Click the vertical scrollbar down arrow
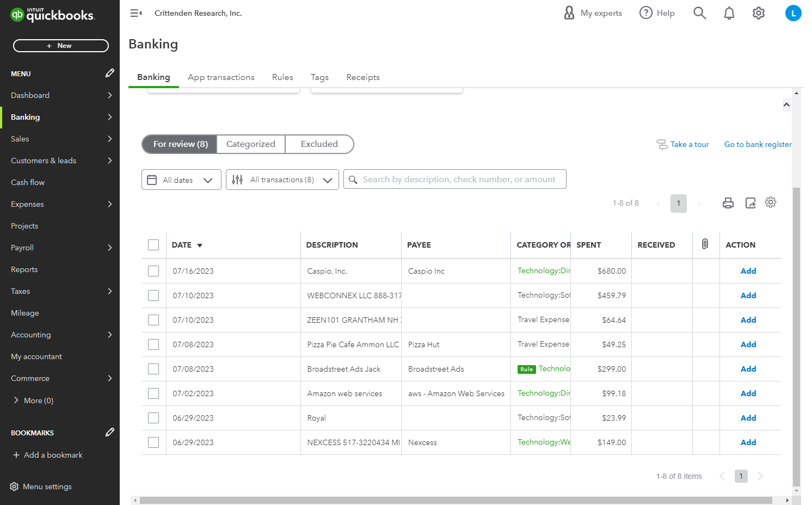 (x=797, y=491)
